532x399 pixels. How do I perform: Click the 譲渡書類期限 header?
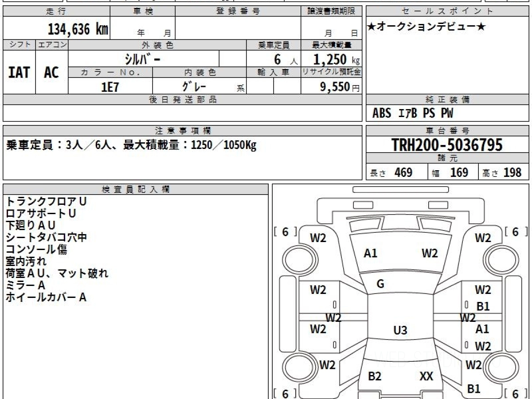click(331, 12)
